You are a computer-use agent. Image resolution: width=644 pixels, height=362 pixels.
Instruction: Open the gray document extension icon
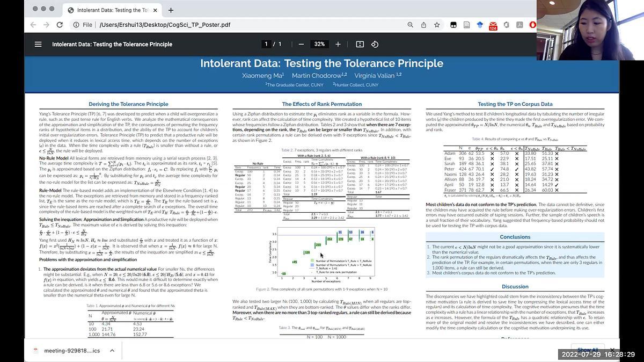[466, 25]
